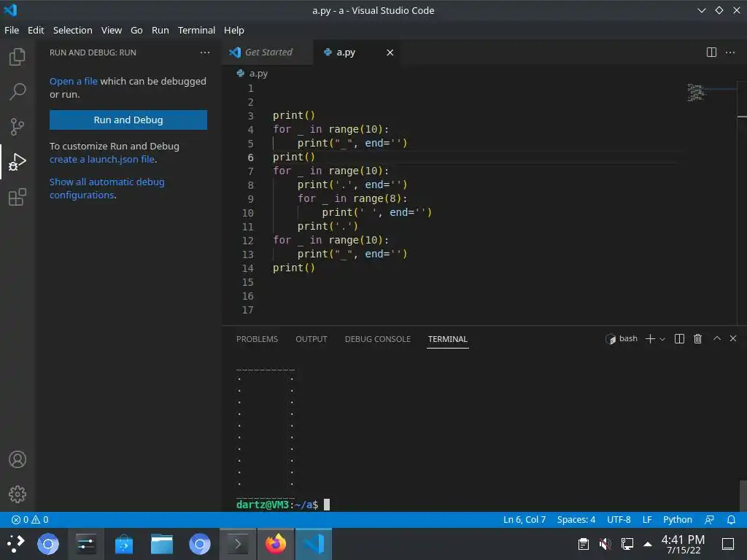Select the TERMINAL panel tab
Image resolution: width=747 pixels, height=560 pixels.
coord(447,339)
